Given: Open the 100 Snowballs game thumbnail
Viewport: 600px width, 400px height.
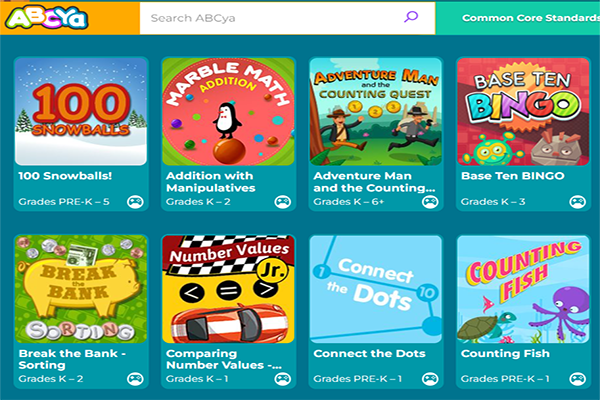Looking at the screenshot, I should [81, 110].
